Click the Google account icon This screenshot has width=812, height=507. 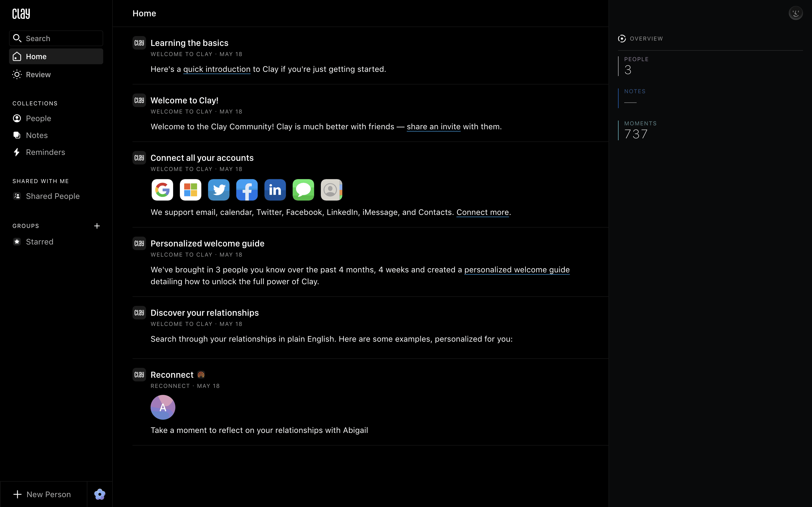pyautogui.click(x=162, y=190)
